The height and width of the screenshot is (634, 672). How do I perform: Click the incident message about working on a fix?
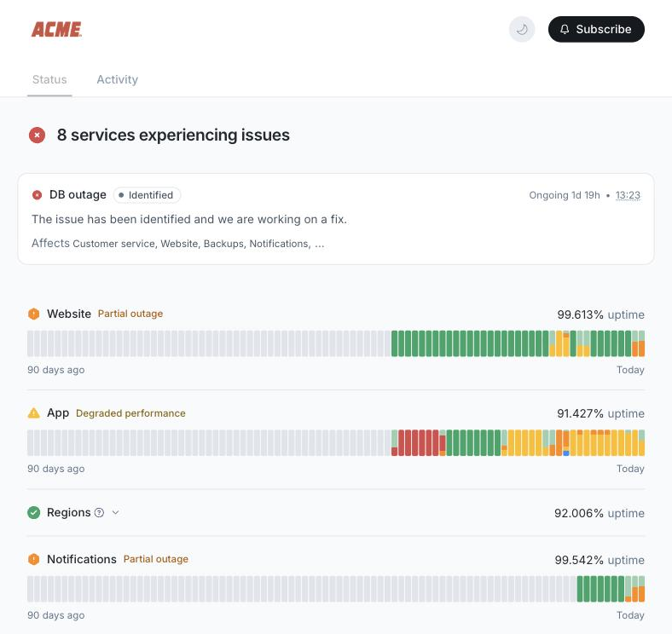click(x=189, y=219)
